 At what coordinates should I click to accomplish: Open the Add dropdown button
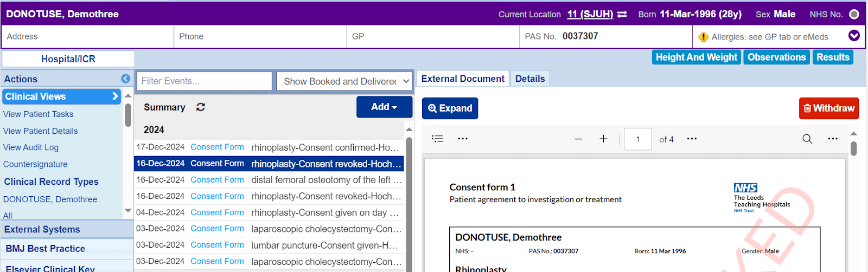tap(384, 107)
